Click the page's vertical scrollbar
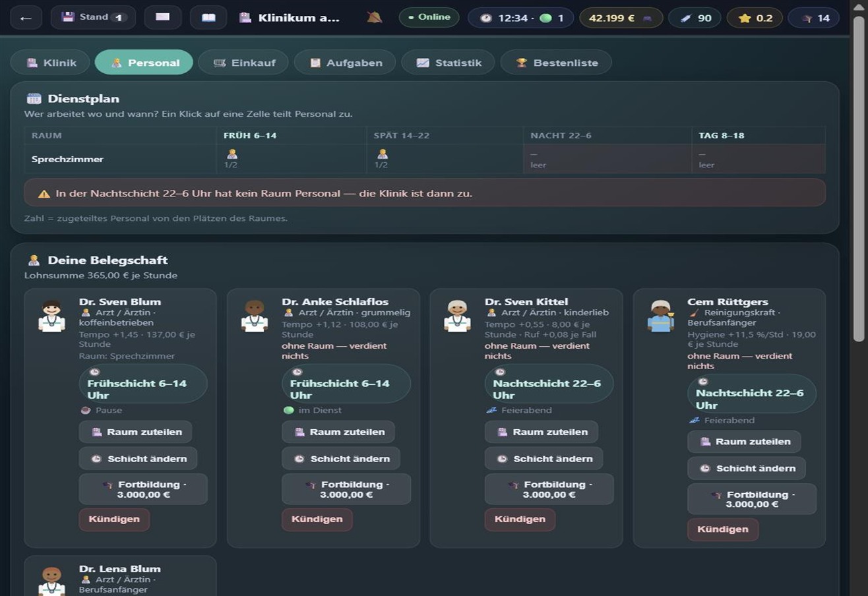 858,178
